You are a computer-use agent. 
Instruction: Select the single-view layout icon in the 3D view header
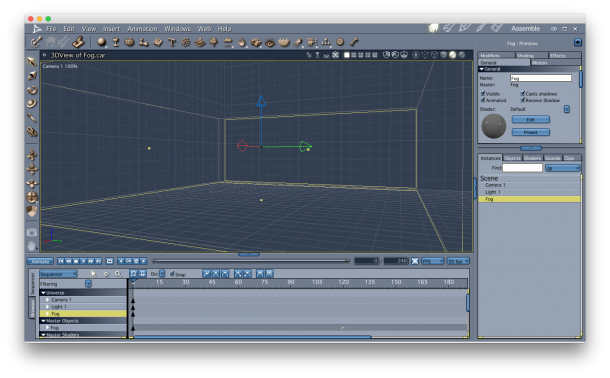(x=347, y=55)
